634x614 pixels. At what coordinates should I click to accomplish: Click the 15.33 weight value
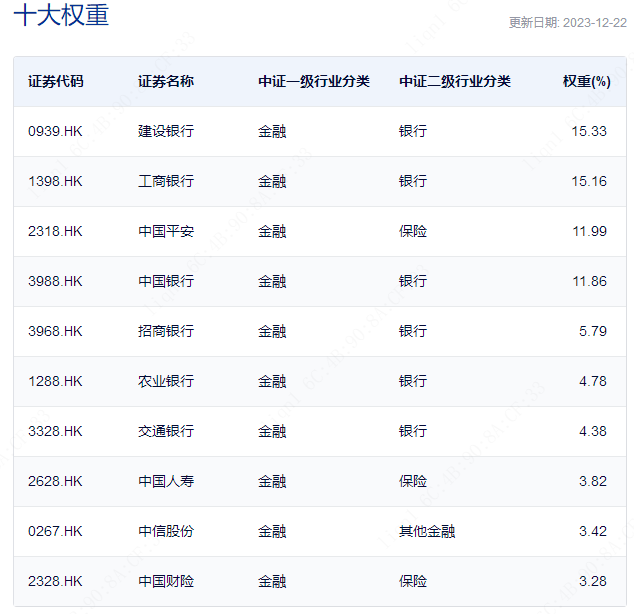pyautogui.click(x=589, y=131)
